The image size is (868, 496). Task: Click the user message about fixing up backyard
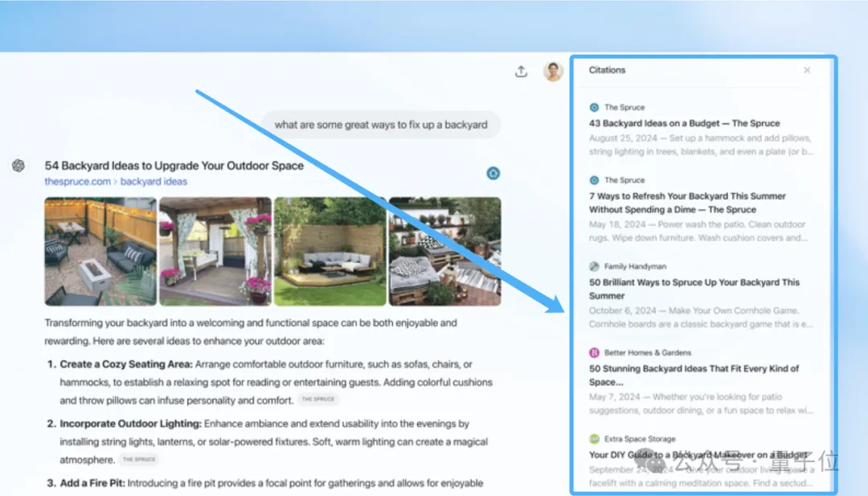click(x=381, y=125)
